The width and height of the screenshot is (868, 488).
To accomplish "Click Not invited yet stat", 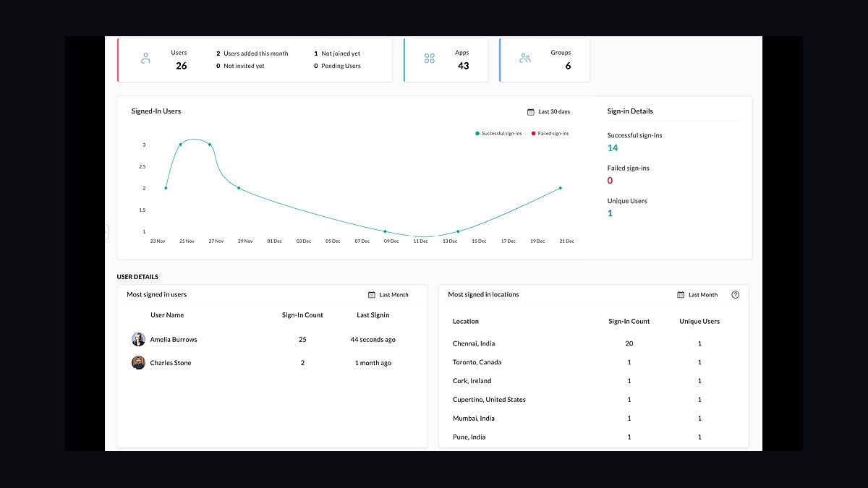I will coord(240,66).
